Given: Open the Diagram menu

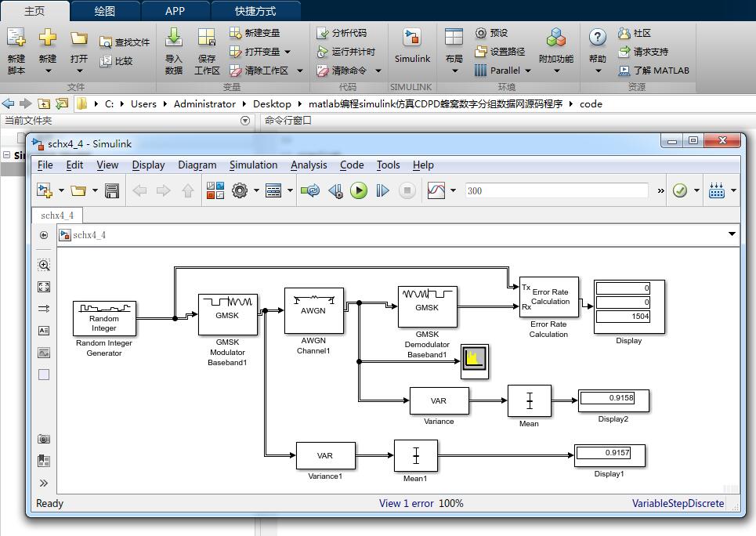Looking at the screenshot, I should (197, 165).
